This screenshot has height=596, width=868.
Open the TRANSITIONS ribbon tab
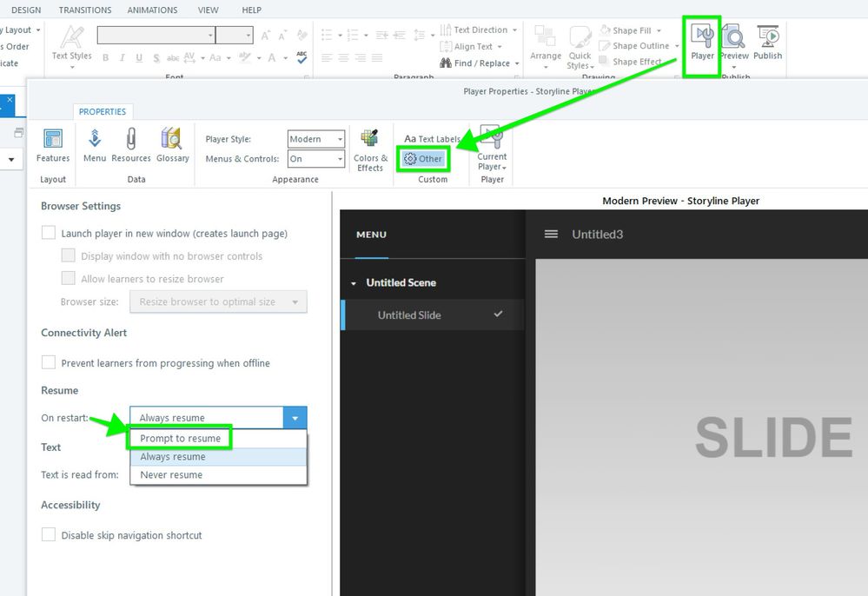tap(84, 10)
